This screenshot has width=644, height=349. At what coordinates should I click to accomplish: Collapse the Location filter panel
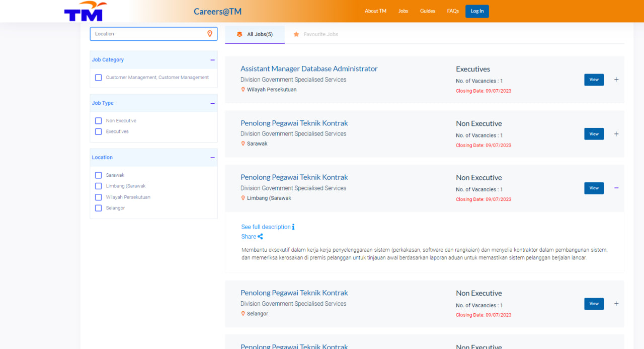[212, 158]
